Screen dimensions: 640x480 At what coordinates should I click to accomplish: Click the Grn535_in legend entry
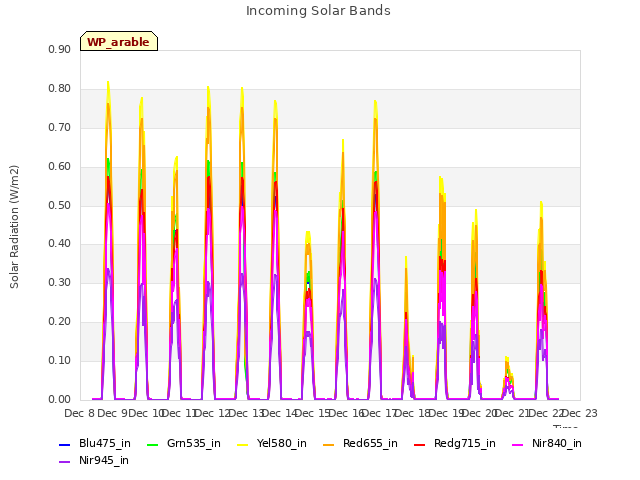pyautogui.click(x=184, y=444)
